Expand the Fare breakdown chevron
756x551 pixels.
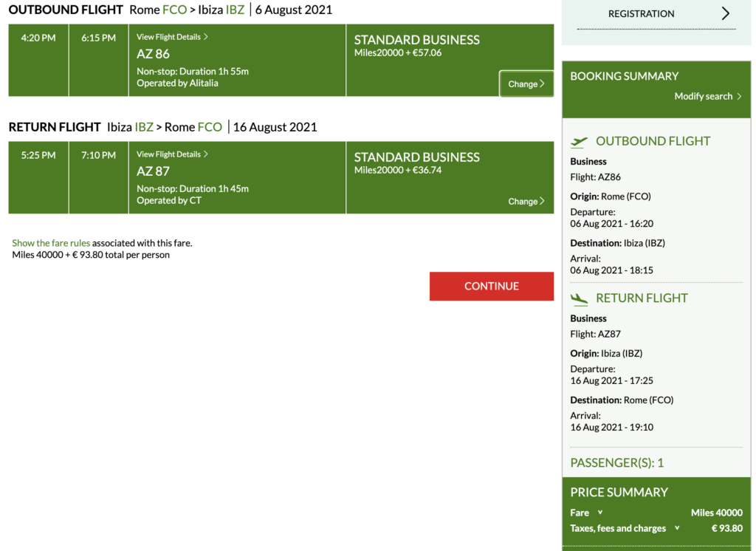600,513
